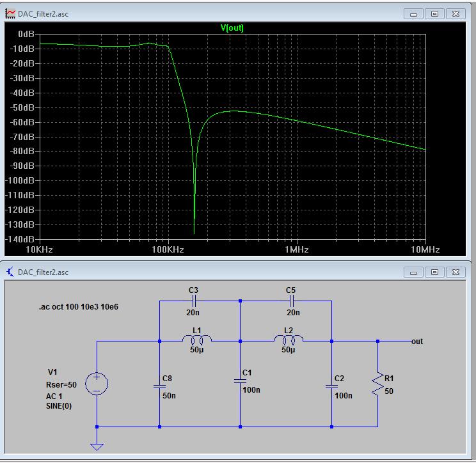Minimize the plot window
Screen dimensions: 476x463
415,13
